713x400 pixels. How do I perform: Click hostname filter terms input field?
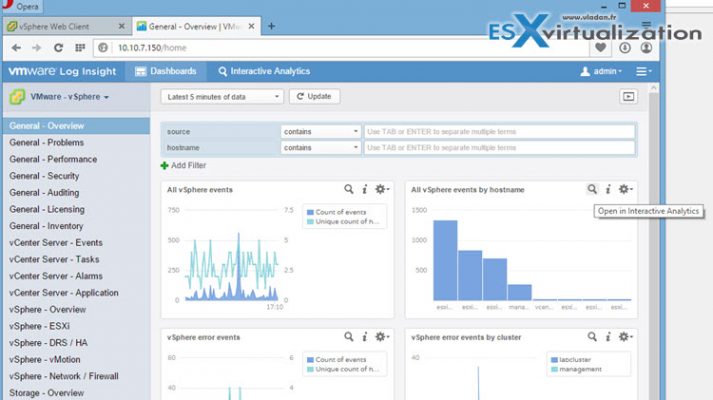(499, 148)
